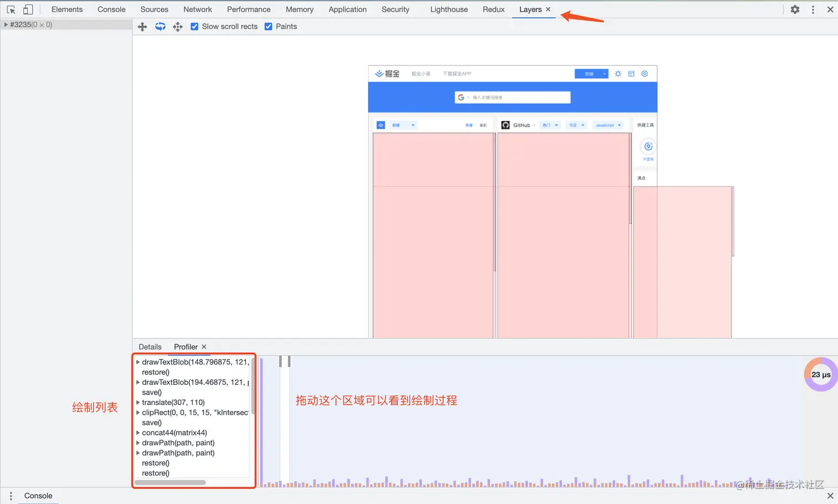Open the Network tab
This screenshot has height=504, width=838.
coord(198,9)
